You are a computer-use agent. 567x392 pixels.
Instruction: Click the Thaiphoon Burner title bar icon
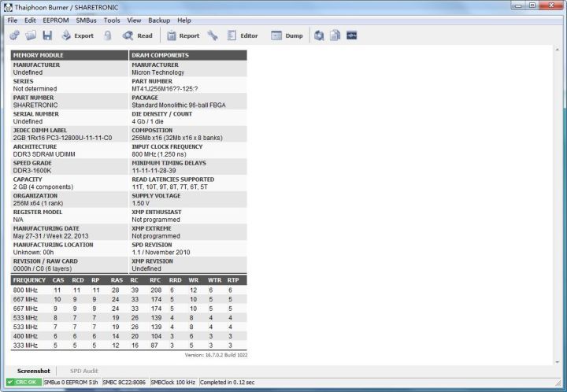click(8, 7)
